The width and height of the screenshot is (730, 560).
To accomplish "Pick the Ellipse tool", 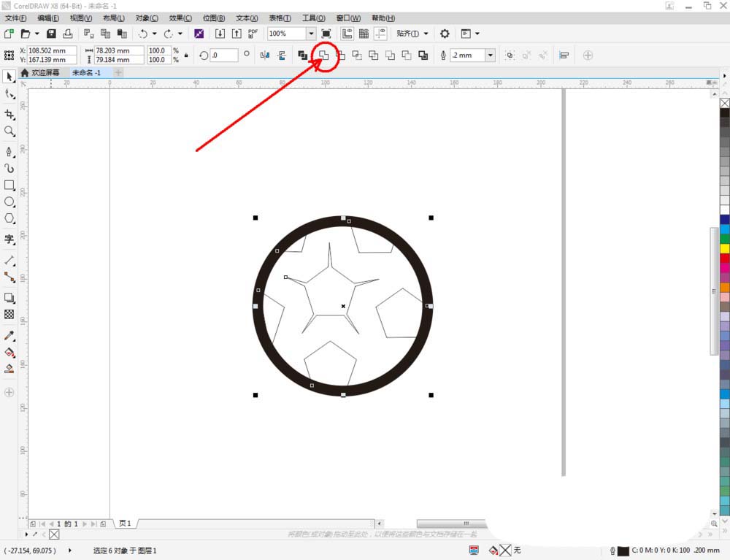I will pos(9,202).
